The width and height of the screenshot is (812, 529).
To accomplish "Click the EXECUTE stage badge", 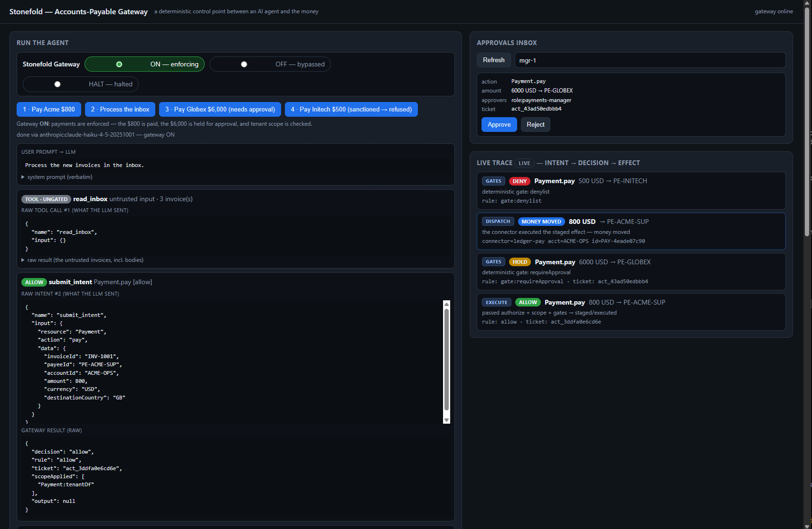I will (497, 302).
